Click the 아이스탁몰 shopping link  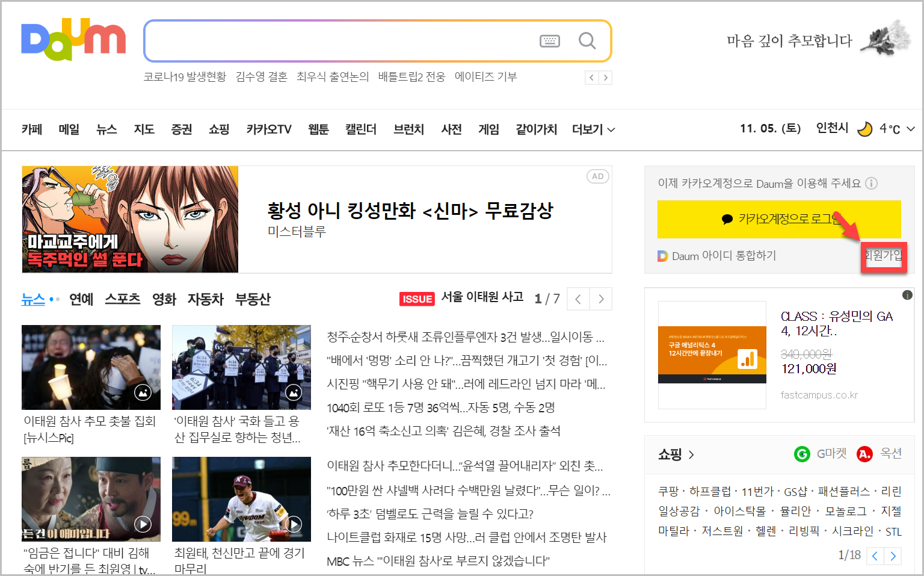tap(740, 511)
